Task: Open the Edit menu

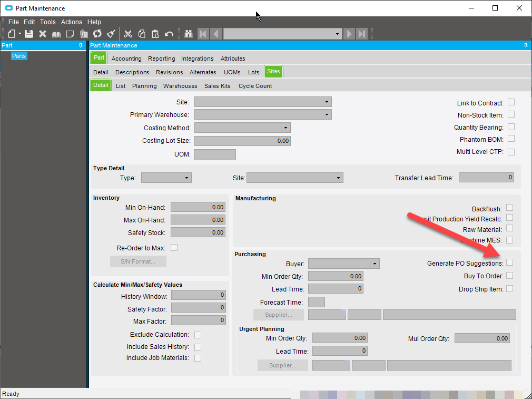Action: (x=29, y=22)
